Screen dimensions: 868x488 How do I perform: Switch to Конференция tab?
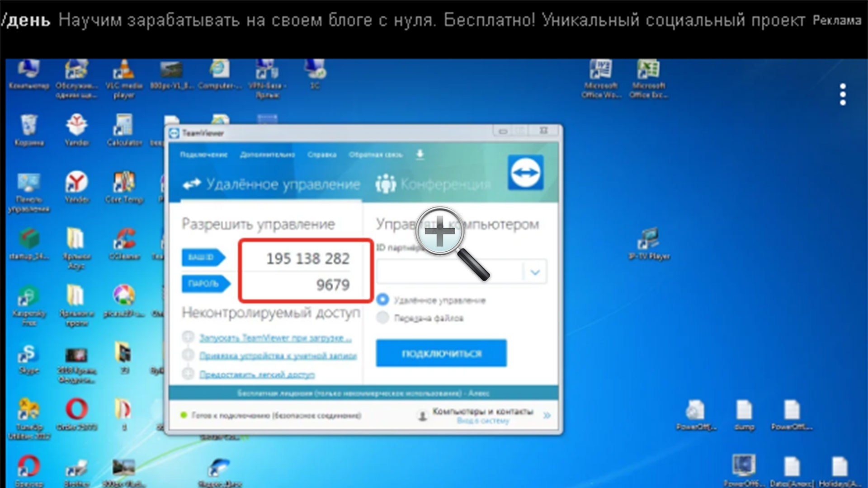(433, 184)
